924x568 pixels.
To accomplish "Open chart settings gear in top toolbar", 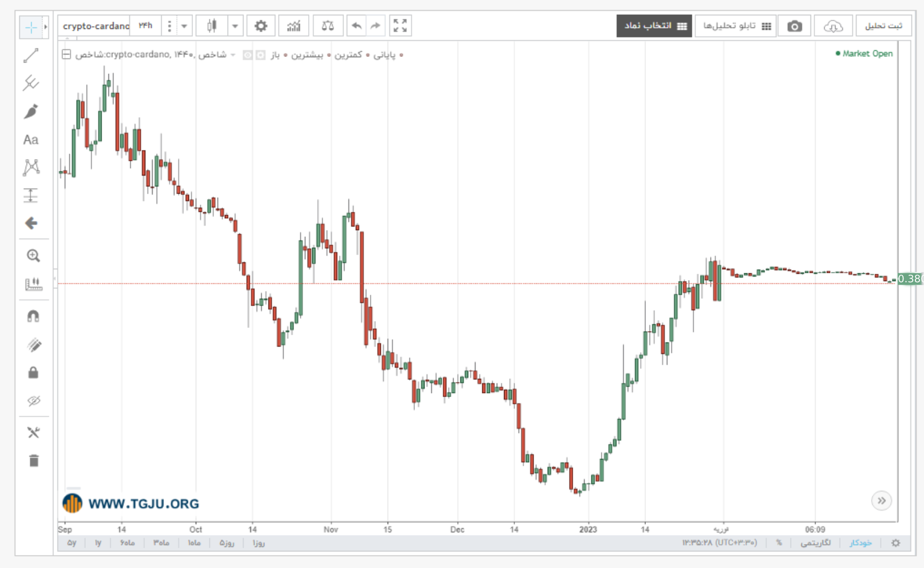I will pyautogui.click(x=261, y=26).
